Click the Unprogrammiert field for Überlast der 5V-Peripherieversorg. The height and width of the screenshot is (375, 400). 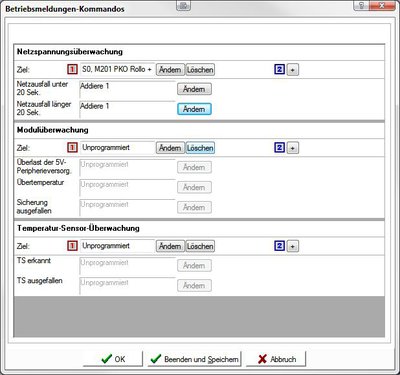tap(127, 168)
